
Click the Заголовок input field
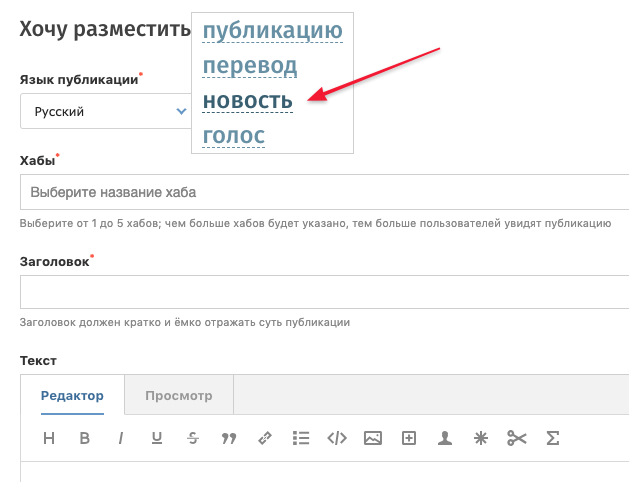[325, 292]
